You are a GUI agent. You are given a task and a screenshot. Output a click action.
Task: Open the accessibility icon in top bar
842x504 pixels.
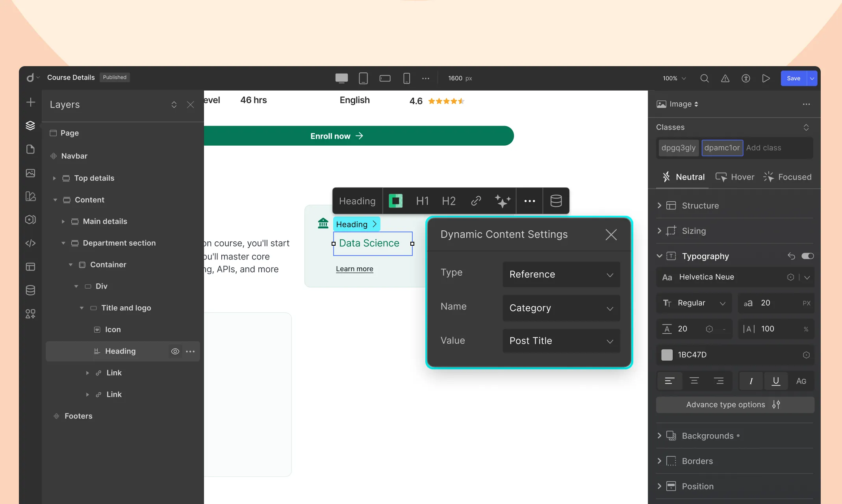click(x=746, y=78)
